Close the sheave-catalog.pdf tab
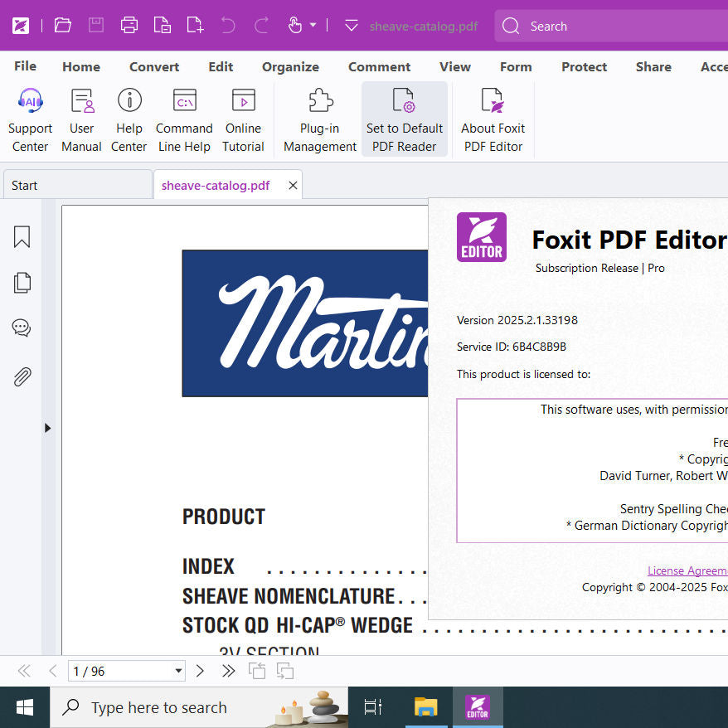This screenshot has width=728, height=728. pyautogui.click(x=293, y=186)
